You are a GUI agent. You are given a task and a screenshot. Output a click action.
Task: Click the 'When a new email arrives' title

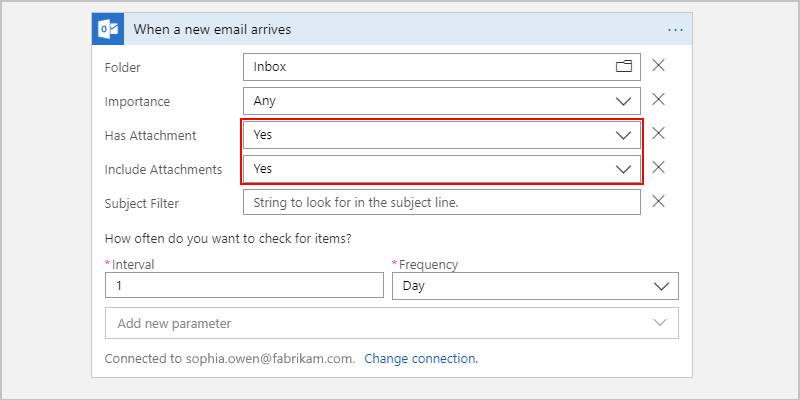click(x=212, y=30)
